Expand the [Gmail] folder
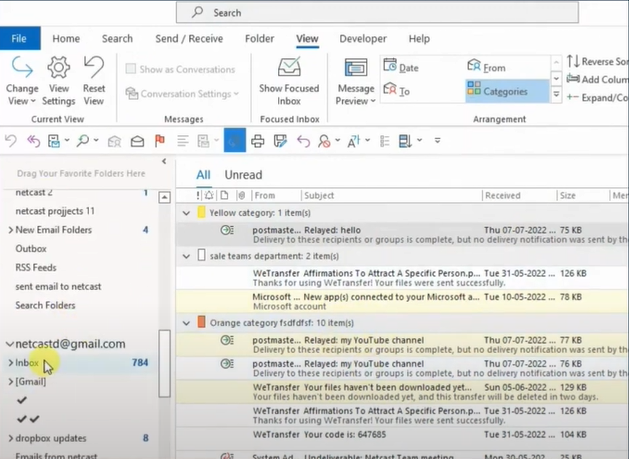Screen dimensions: 629x459 10,382
